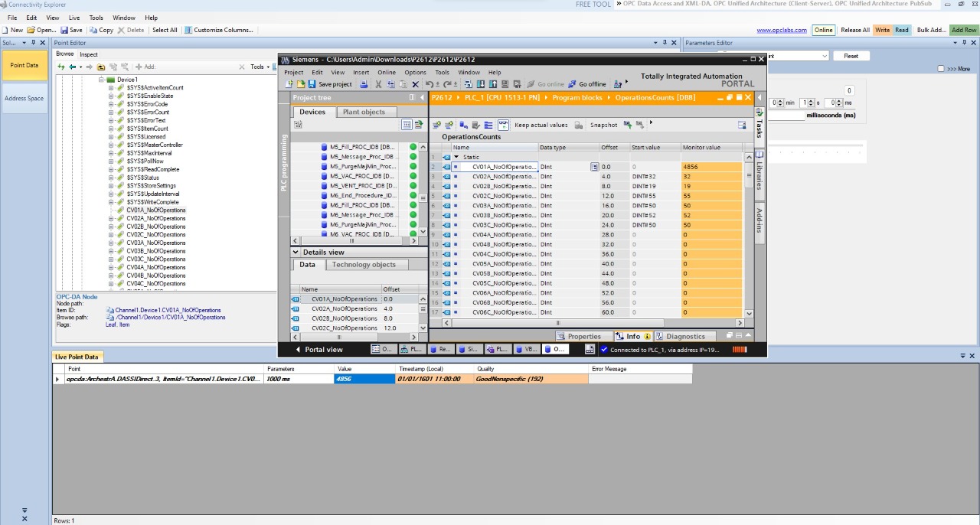Click the Add Row button
Screen dimensions: 980x525
964,30
